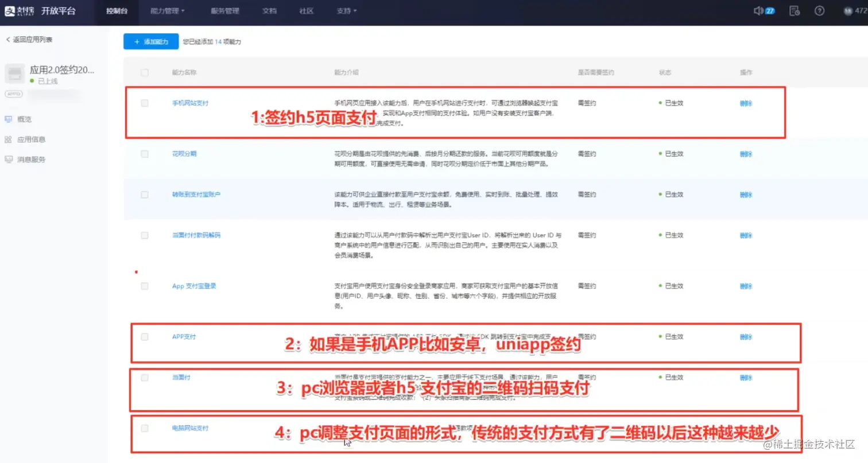Click the 状态 column header
Image resolution: width=868 pixels, height=463 pixels.
pos(665,72)
